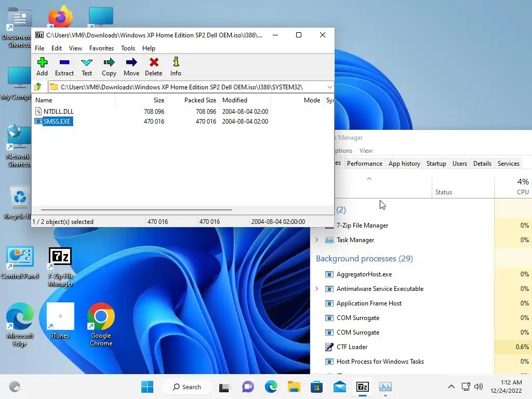Switch to Users tab in Task Manager
This screenshot has width=532, height=399.
click(x=459, y=164)
